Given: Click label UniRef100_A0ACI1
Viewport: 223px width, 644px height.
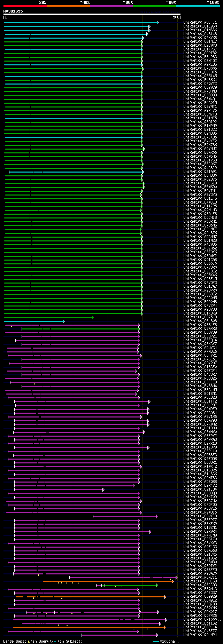Looking at the screenshot, I should (x=200, y=578).
